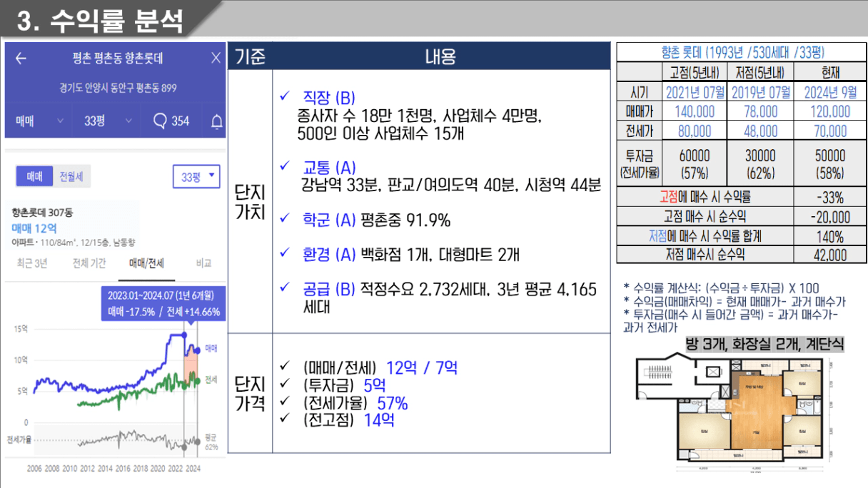The image size is (868, 488).
Task: Open the 33평 dropdown in the header bar
Action: (107, 121)
